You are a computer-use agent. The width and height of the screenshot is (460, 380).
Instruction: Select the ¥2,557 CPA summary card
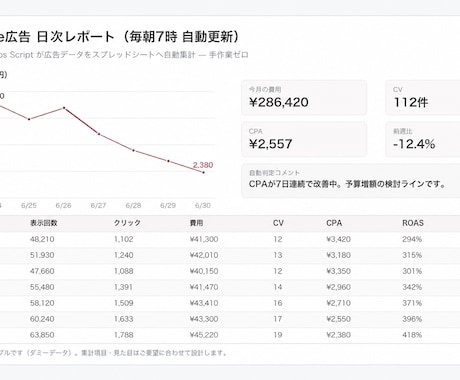[x=304, y=139]
